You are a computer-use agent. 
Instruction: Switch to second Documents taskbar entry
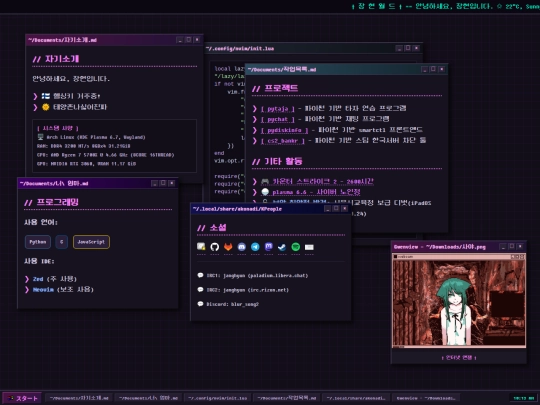coord(148,398)
